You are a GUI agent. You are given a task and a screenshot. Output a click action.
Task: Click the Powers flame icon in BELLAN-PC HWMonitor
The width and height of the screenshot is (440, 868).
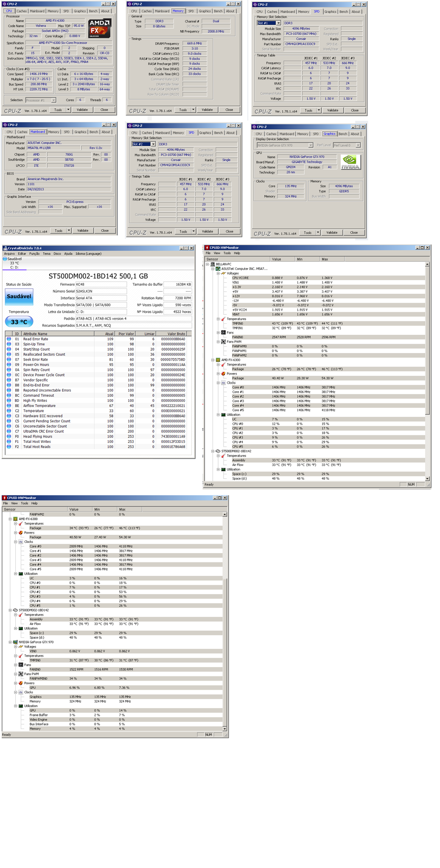click(223, 374)
